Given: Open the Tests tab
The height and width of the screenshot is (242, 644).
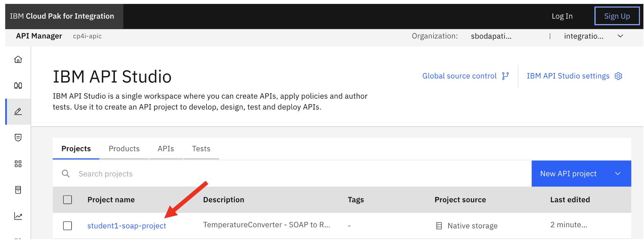Looking at the screenshot, I should [201, 149].
